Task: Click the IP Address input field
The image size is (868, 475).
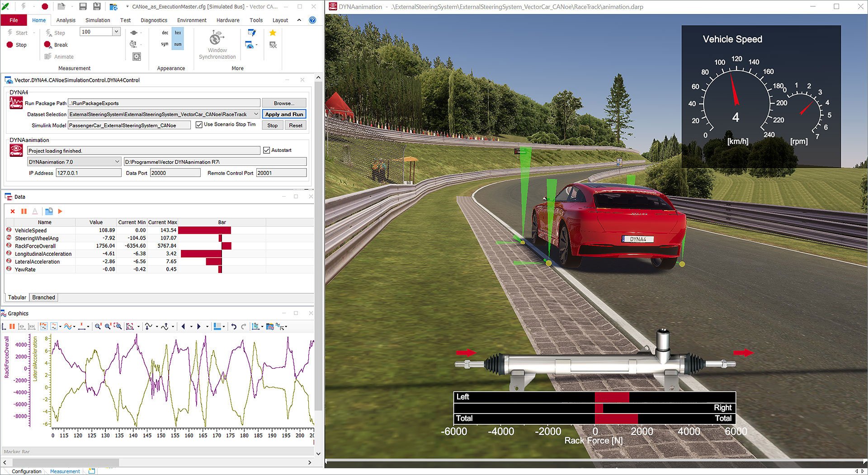Action: (88, 173)
